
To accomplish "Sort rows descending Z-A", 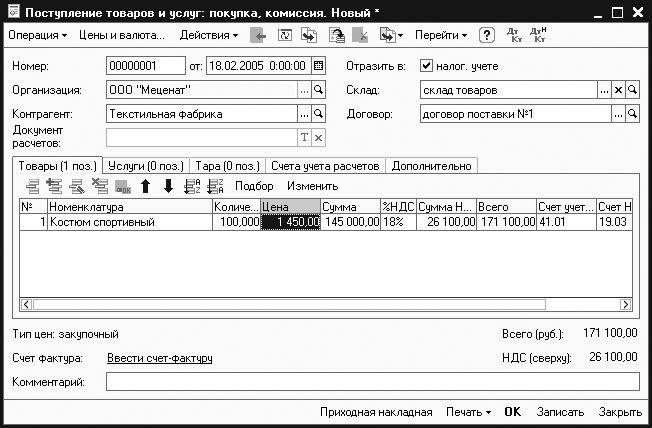I will (215, 186).
